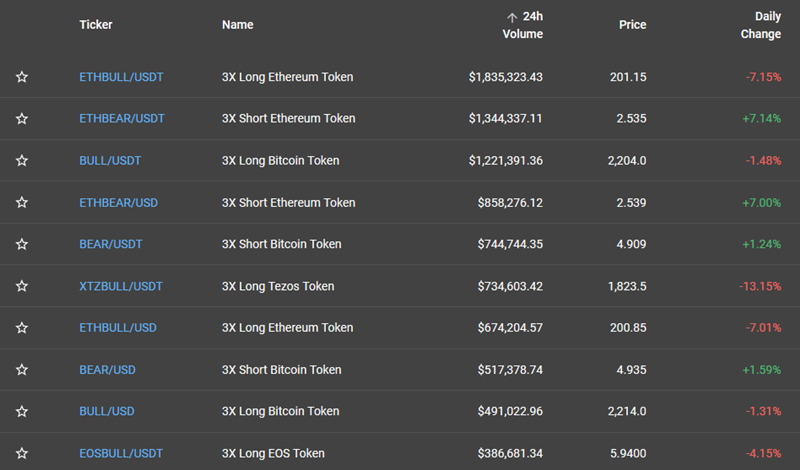The image size is (800, 470).
Task: Sort table by Ticker column header
Action: click(x=96, y=24)
